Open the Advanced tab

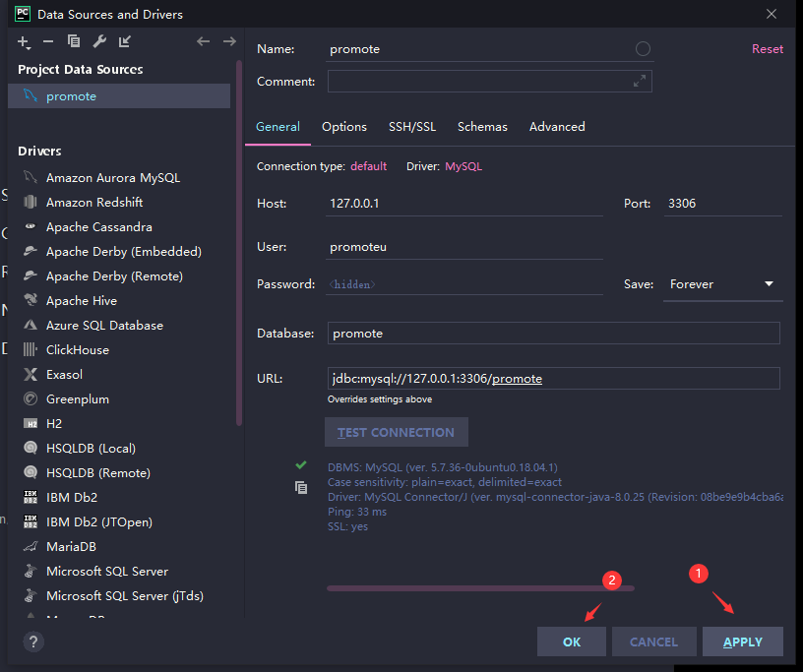(557, 127)
